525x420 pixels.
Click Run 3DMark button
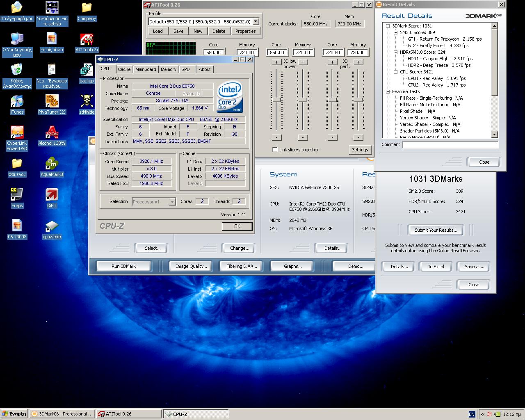(124, 266)
